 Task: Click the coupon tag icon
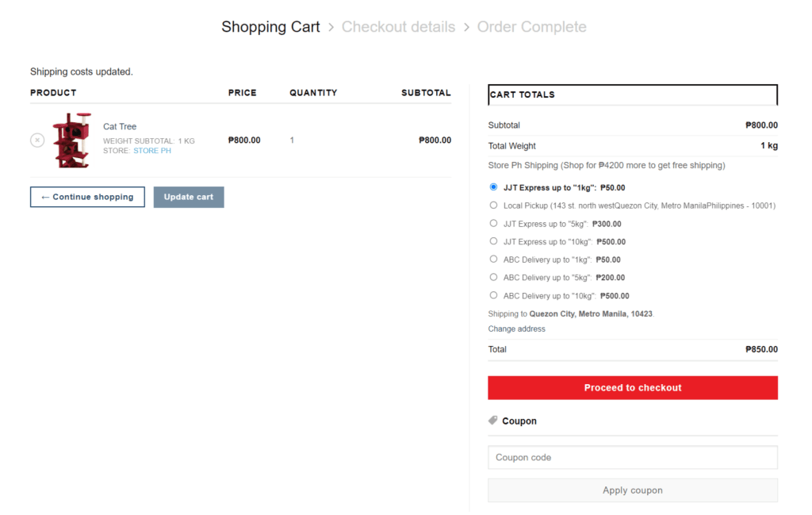[493, 421]
